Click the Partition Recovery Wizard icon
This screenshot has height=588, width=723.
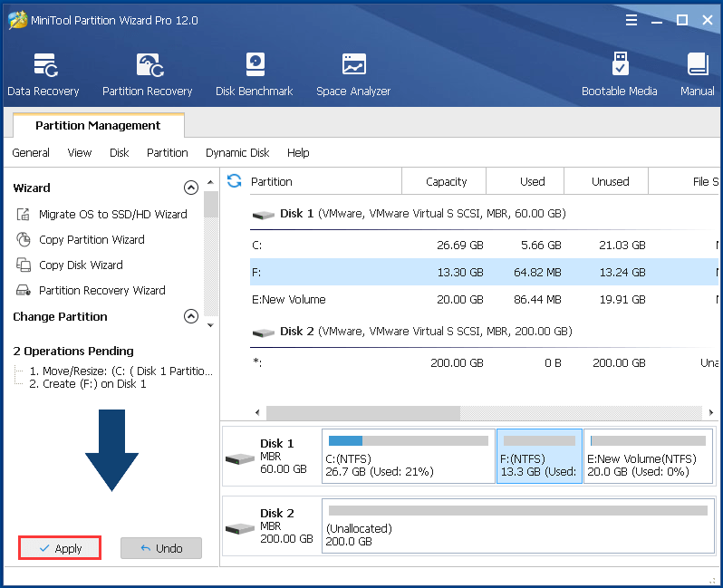(x=24, y=291)
